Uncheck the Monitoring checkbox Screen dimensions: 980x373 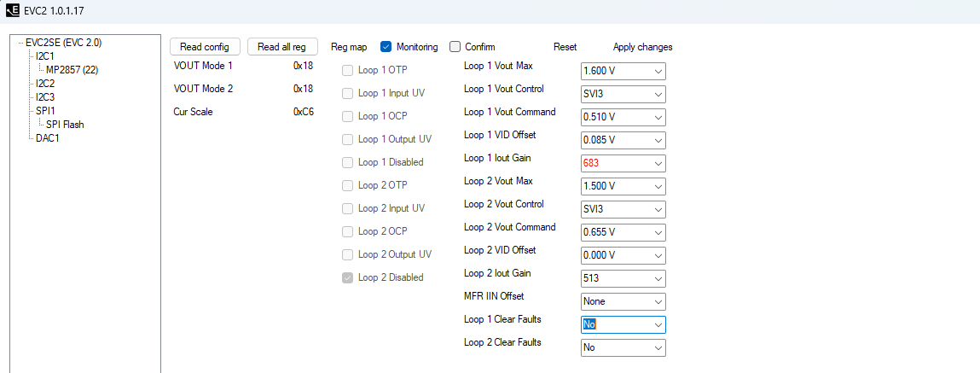[x=386, y=47]
